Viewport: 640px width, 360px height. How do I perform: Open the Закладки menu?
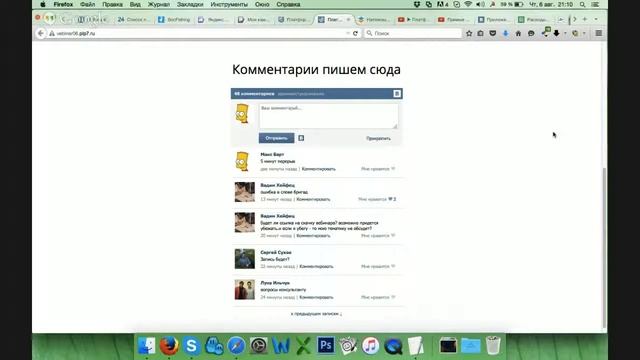190,4
